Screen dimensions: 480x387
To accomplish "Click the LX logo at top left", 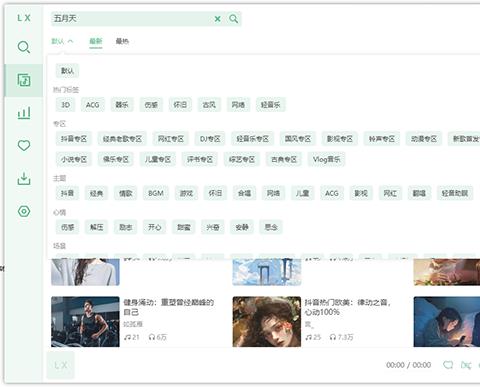I will (24, 18).
